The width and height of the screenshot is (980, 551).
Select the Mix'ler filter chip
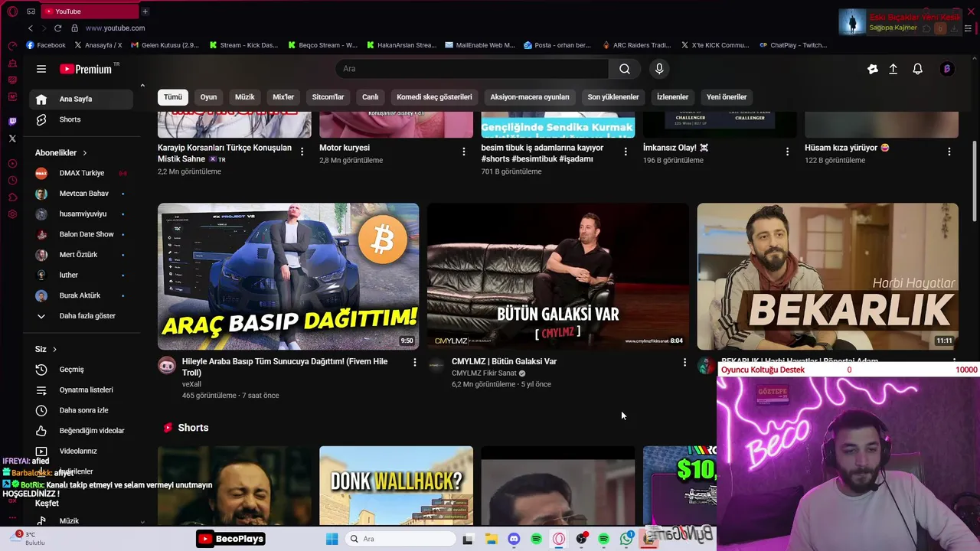pos(283,97)
